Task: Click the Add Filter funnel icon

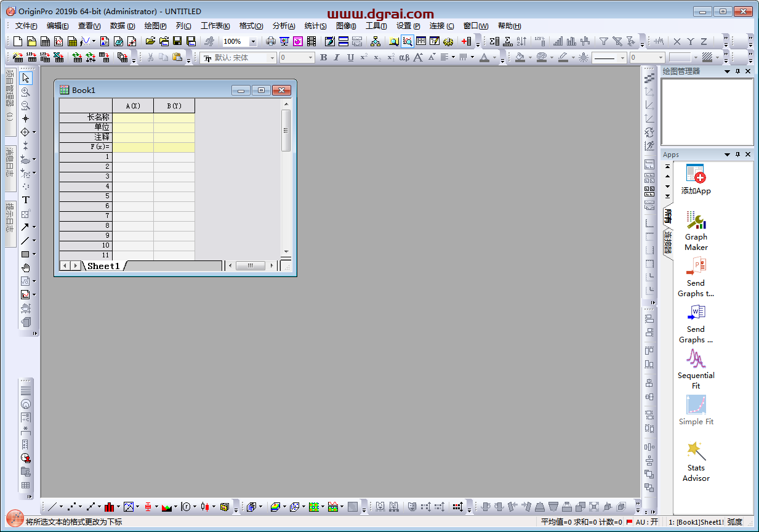Action: click(604, 41)
